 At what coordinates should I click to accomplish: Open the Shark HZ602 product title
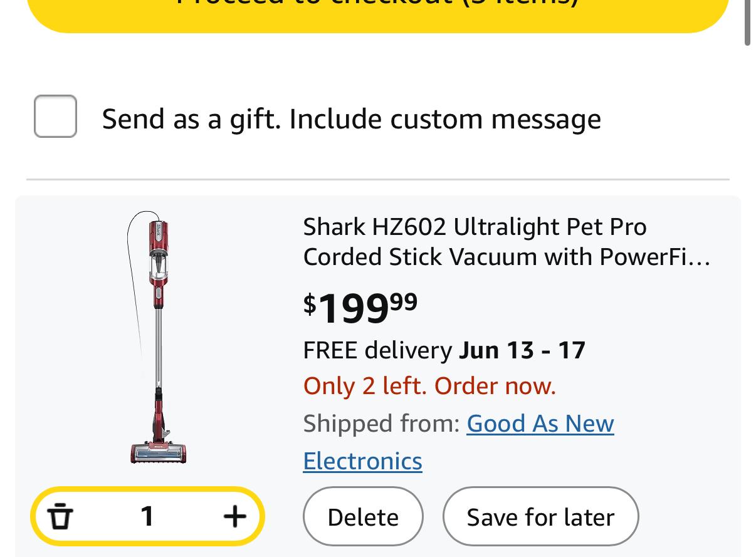point(475,227)
